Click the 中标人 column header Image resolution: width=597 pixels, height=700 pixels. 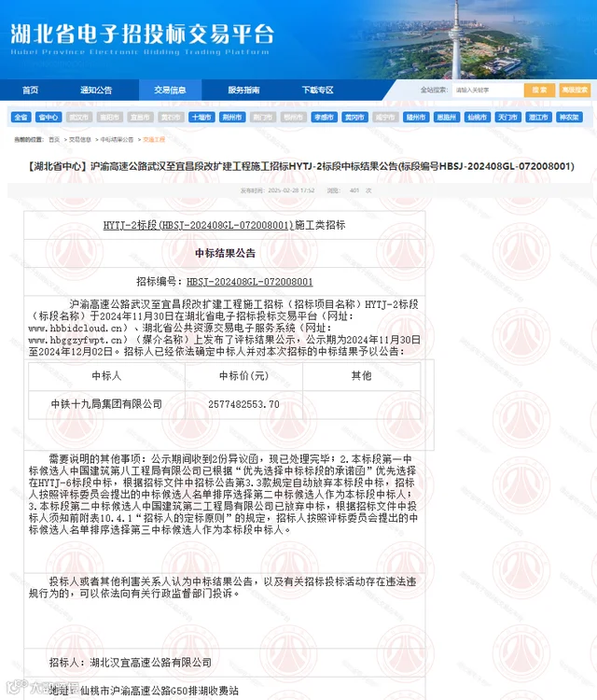[106, 376]
